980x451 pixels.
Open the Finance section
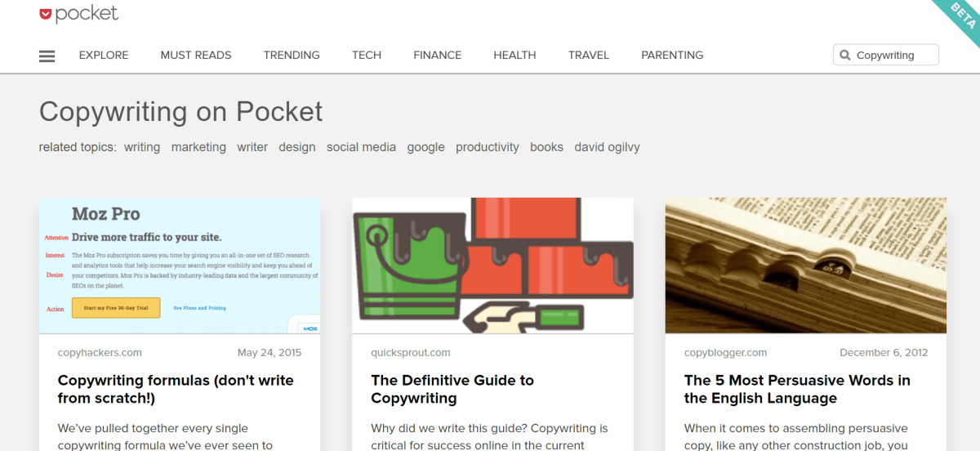(x=438, y=56)
